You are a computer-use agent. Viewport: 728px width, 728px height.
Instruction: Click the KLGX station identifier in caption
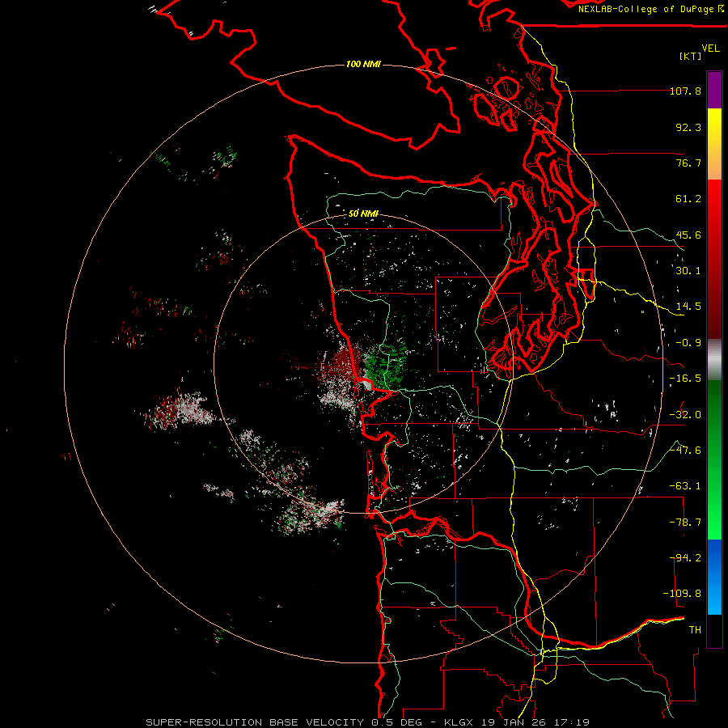[459, 722]
